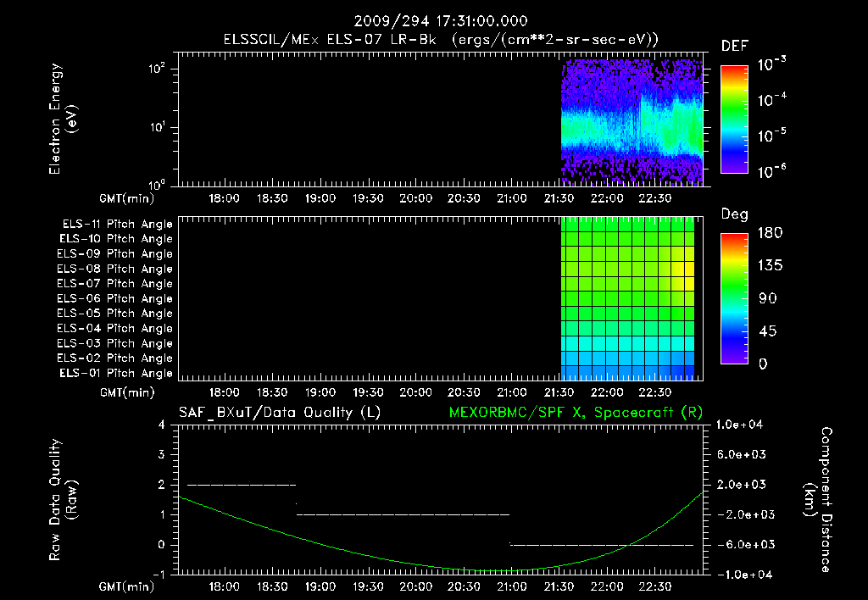Click the 10^0 electron energy tick label
The width and height of the screenshot is (868, 600).
[156, 185]
